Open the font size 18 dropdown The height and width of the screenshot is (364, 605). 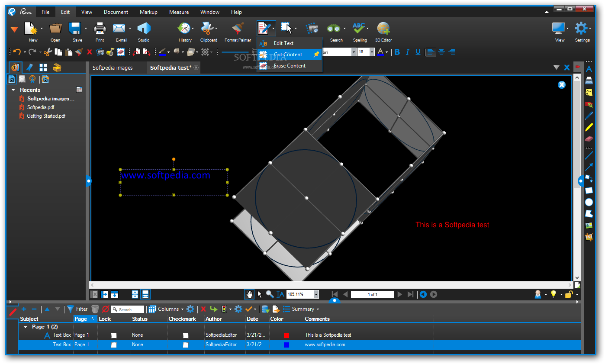pyautogui.click(x=372, y=52)
